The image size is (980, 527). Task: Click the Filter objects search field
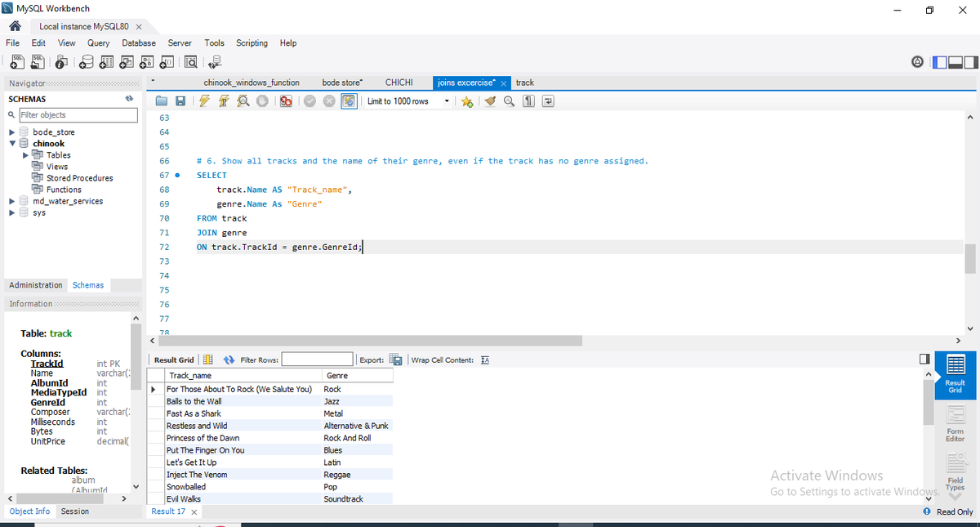point(78,115)
